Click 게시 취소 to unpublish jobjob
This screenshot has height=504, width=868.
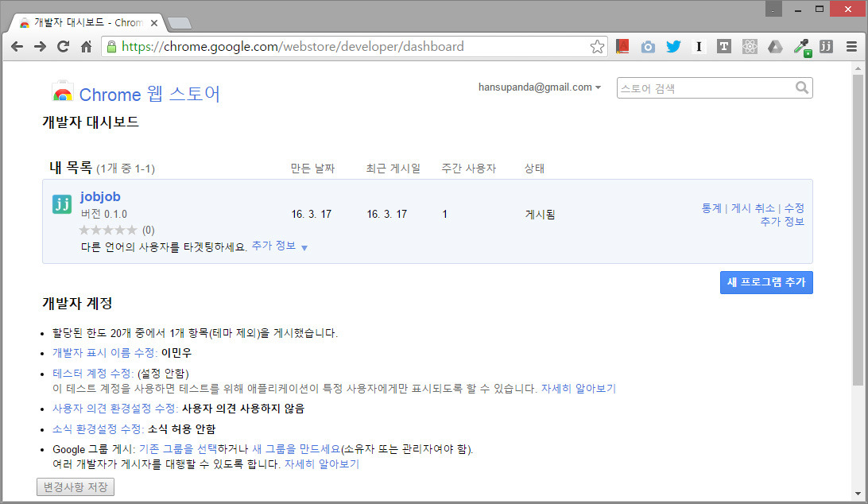click(x=753, y=208)
